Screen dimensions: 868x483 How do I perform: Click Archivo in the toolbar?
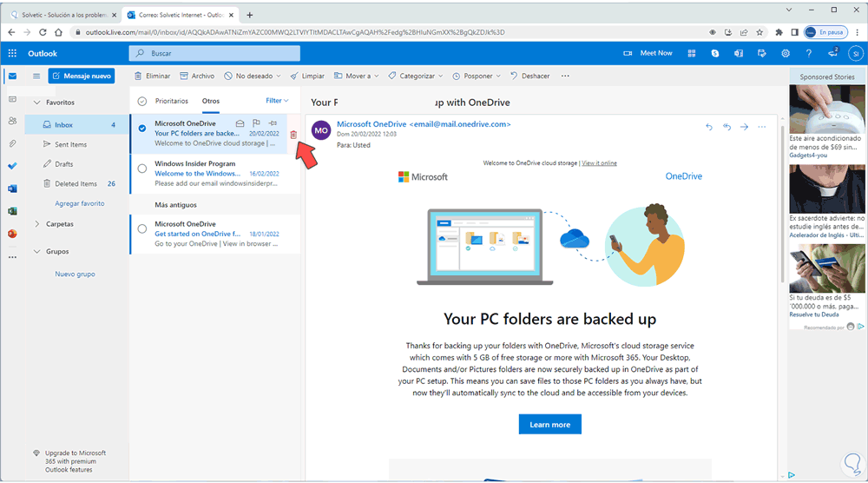pyautogui.click(x=197, y=76)
